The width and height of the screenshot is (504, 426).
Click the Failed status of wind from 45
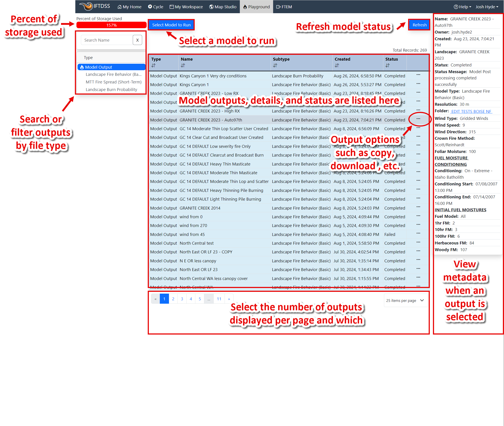(x=390, y=235)
